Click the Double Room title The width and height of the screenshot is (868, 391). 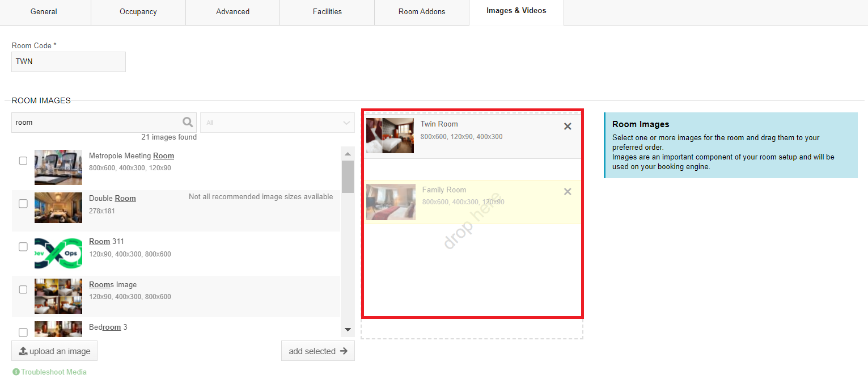click(x=112, y=198)
